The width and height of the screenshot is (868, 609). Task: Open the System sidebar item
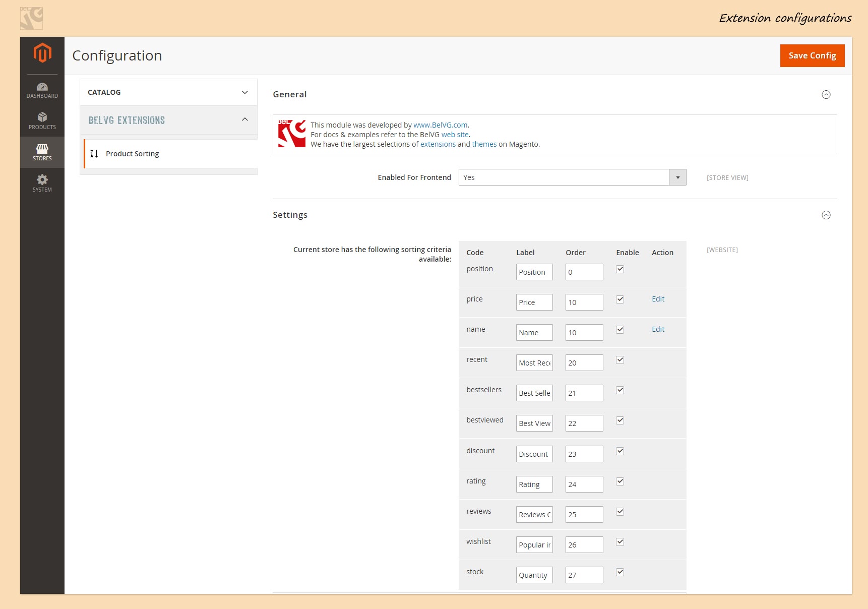[42, 184]
